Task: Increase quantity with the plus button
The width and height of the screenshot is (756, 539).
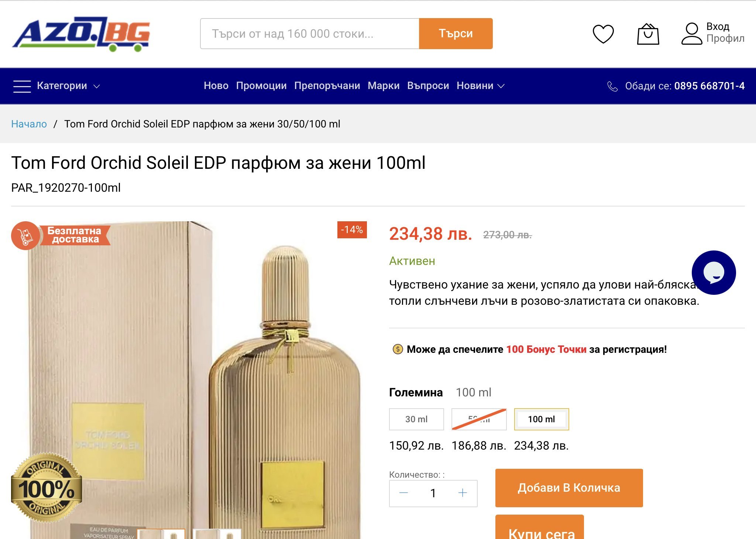Action: coord(463,493)
